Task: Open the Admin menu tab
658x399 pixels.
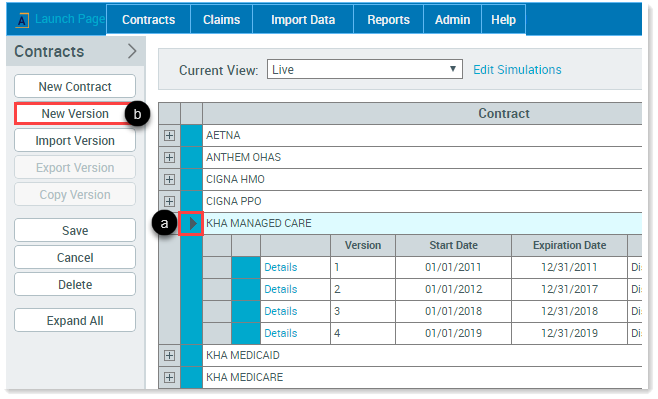Action: pyautogui.click(x=452, y=19)
